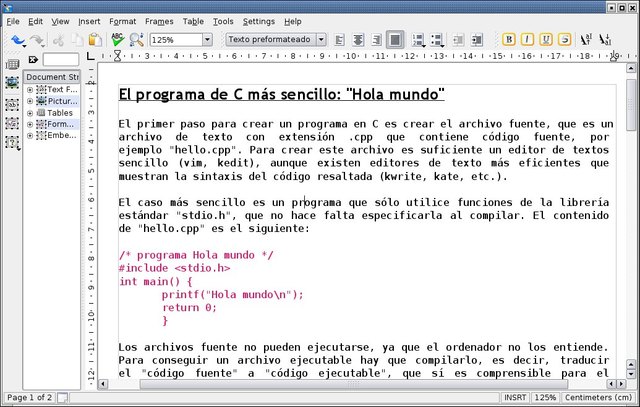
Task: Expand the Text Frames tree node
Action: 30,89
